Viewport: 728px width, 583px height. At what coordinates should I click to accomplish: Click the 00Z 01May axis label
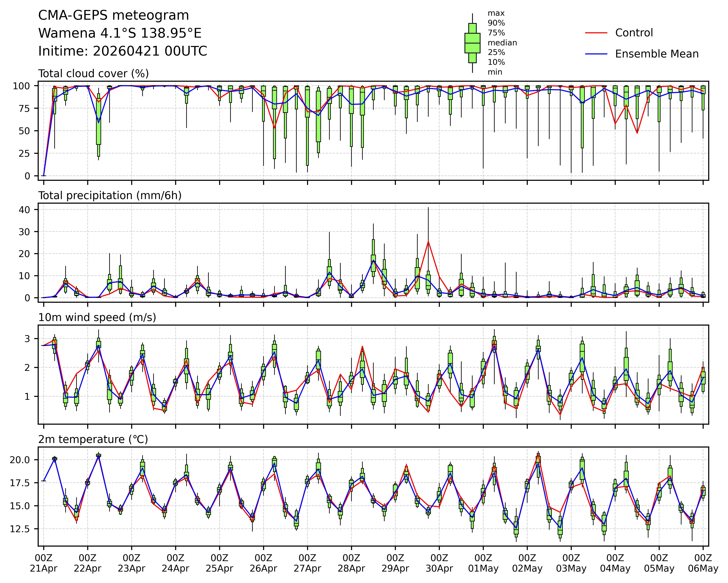click(483, 563)
